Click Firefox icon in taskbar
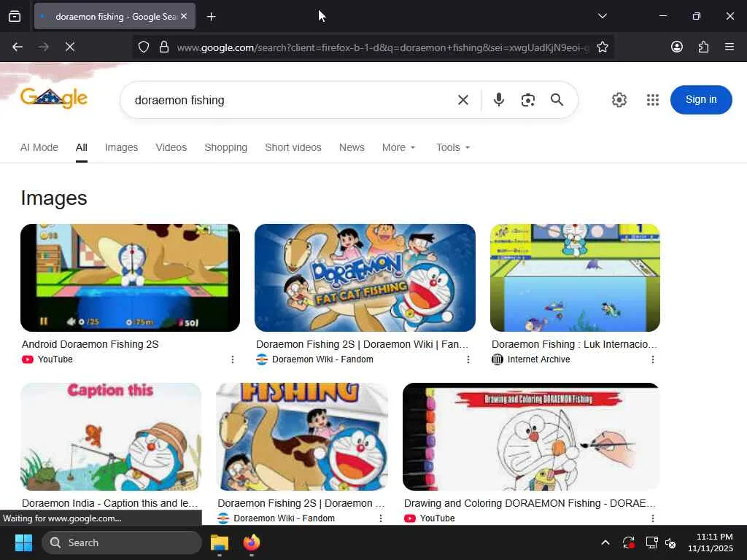The image size is (747, 560). tap(252, 542)
